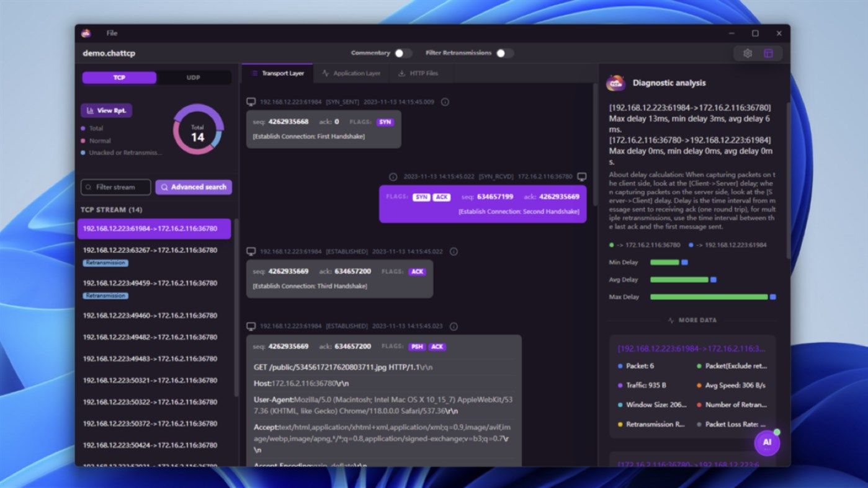Click the Total donut chart

(x=198, y=130)
